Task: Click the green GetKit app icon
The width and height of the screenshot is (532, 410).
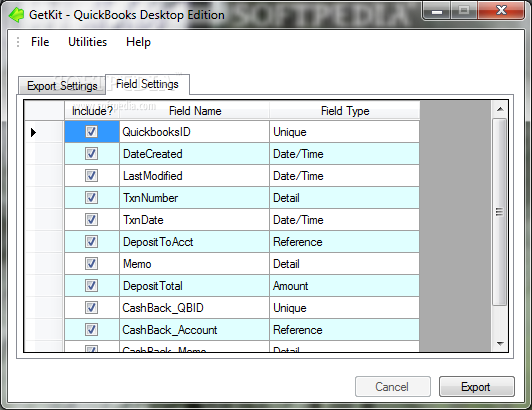Action: click(16, 15)
